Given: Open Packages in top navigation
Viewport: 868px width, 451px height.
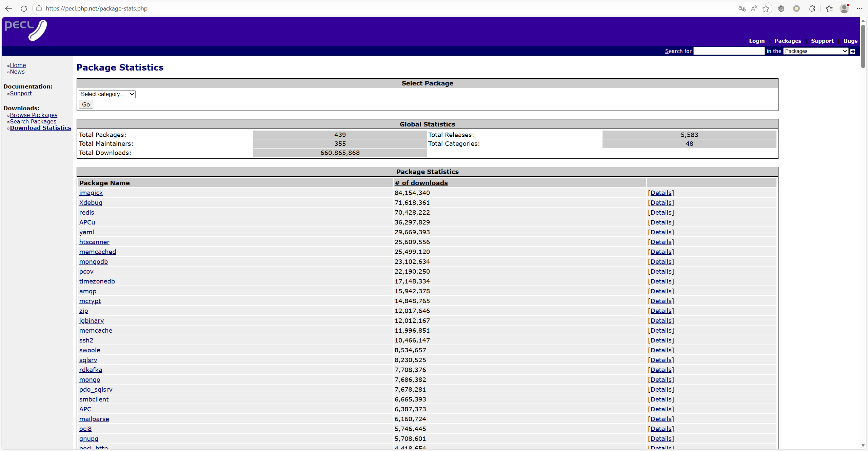Looking at the screenshot, I should click(x=788, y=41).
